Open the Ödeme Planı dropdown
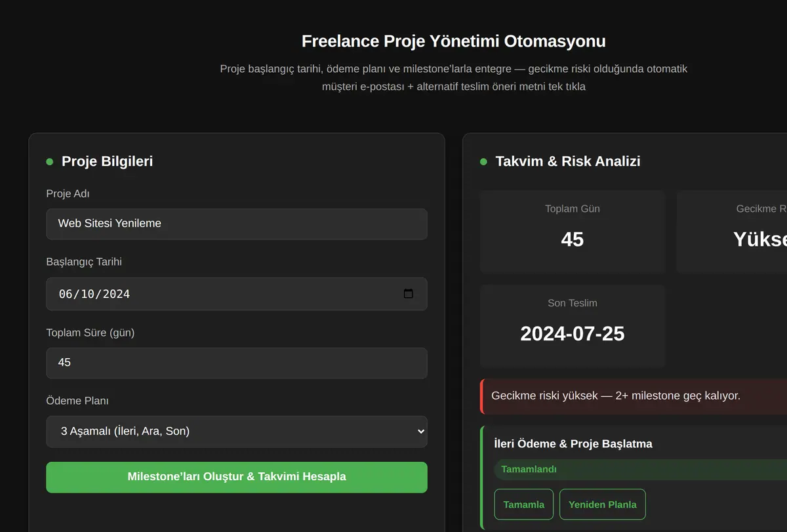Screen dimensions: 787x532 click(237, 432)
